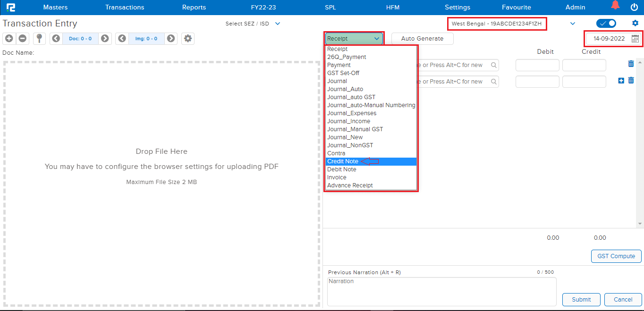Add a new ledger row with plus icon
644x311 pixels.
tap(621, 81)
